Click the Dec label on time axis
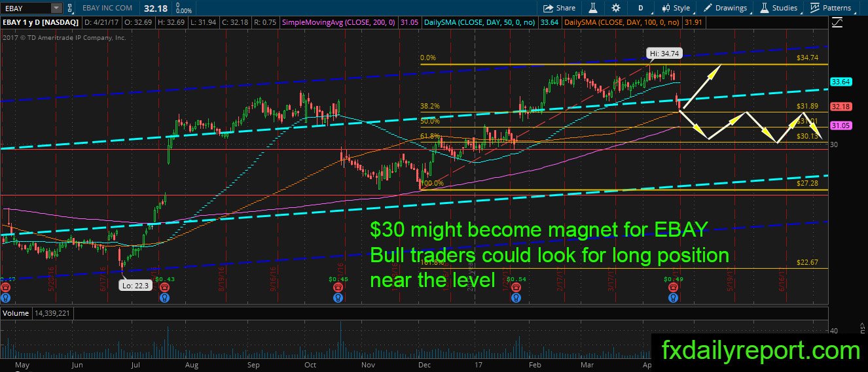868x372 pixels. coord(424,367)
